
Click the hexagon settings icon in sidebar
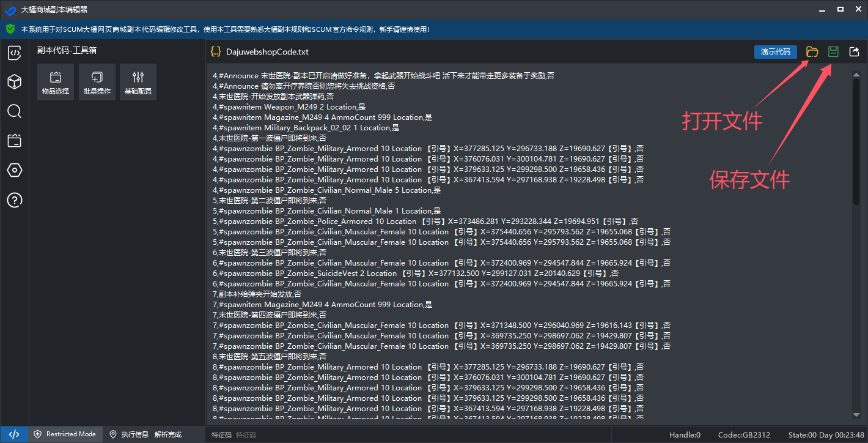coord(15,170)
